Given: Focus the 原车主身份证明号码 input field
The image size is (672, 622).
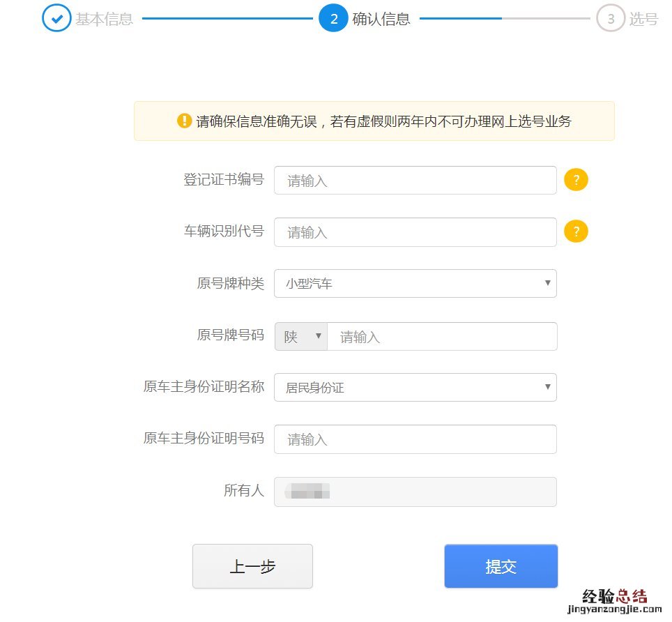Looking at the screenshot, I should point(415,439).
